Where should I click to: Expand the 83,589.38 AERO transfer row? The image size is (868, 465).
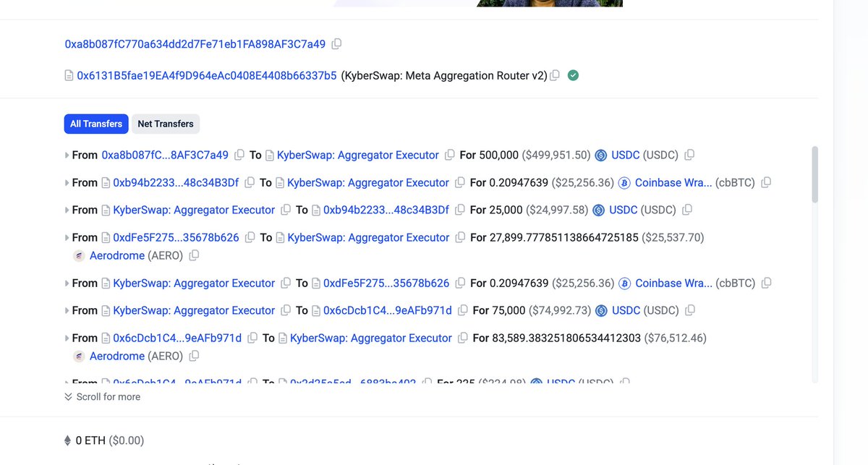tap(67, 338)
